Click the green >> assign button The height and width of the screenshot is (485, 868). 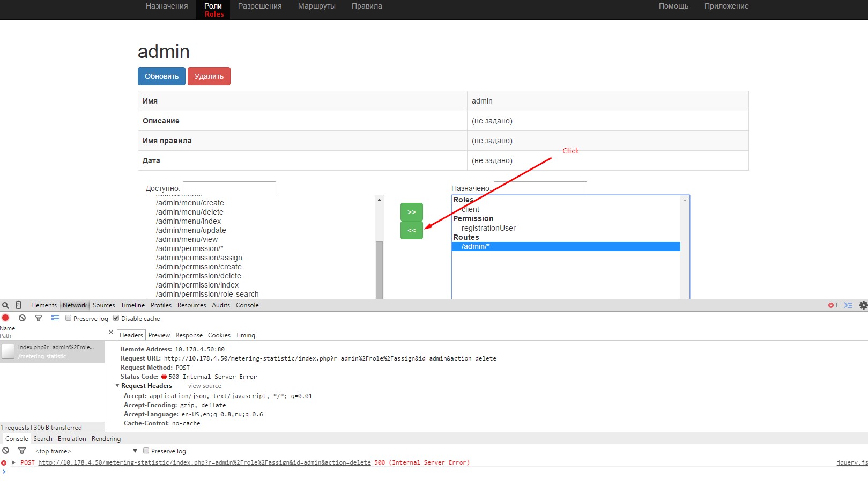(412, 212)
